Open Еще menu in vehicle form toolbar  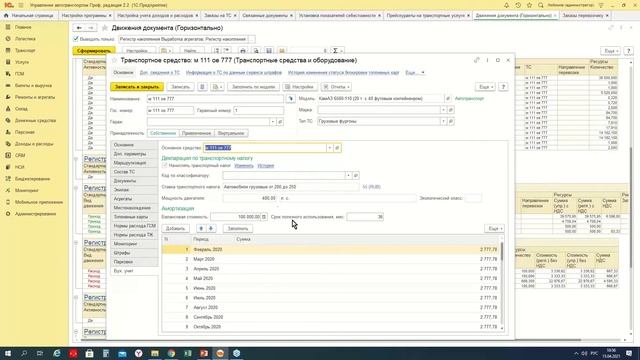pyautogui.click(x=485, y=87)
